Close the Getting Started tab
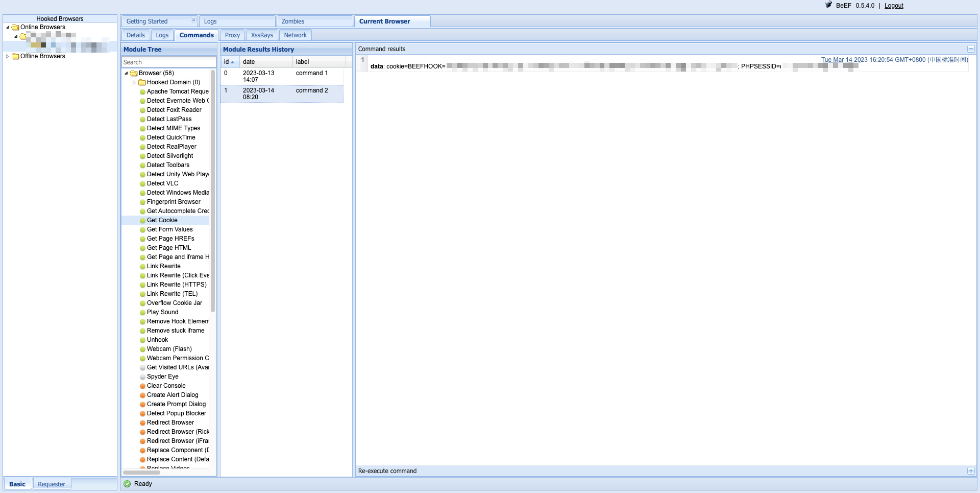 193,20
